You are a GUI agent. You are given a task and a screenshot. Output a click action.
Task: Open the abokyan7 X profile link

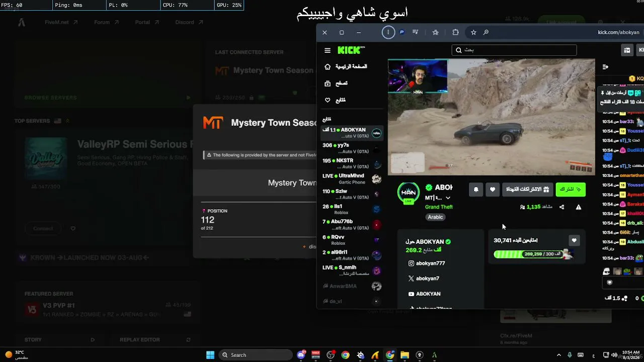(424, 279)
